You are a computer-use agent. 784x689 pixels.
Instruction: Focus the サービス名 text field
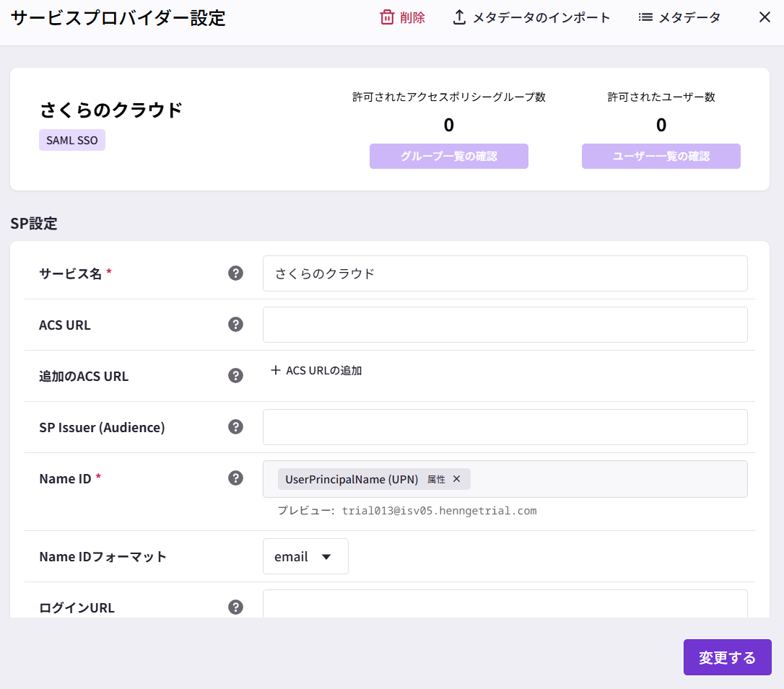(505, 273)
